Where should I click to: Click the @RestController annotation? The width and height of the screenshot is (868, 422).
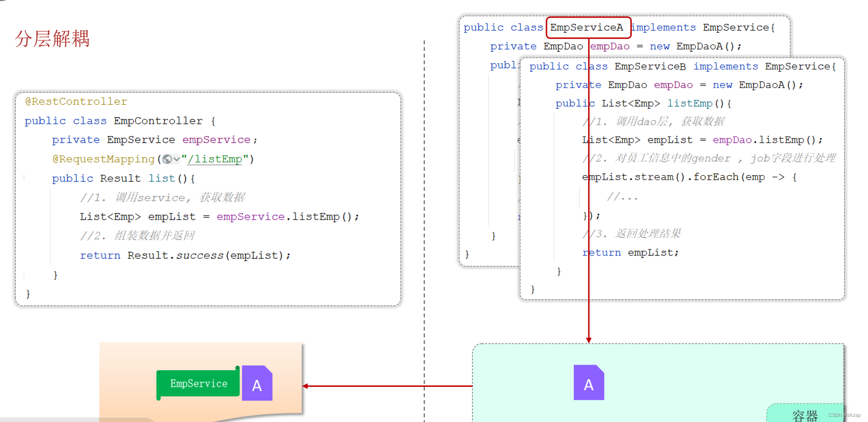pyautogui.click(x=76, y=101)
